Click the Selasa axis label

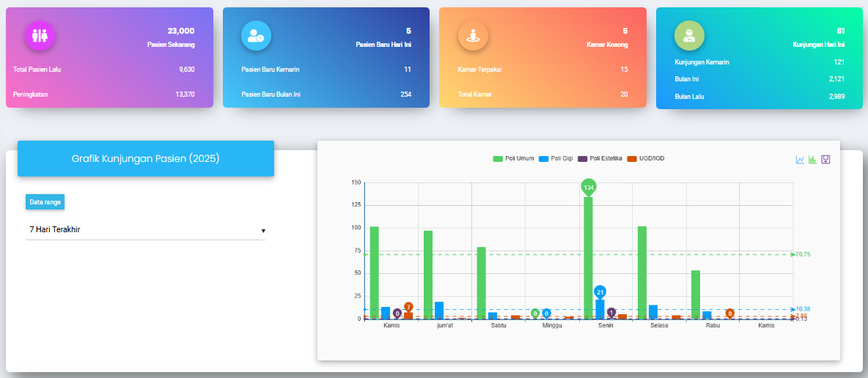[x=659, y=325]
